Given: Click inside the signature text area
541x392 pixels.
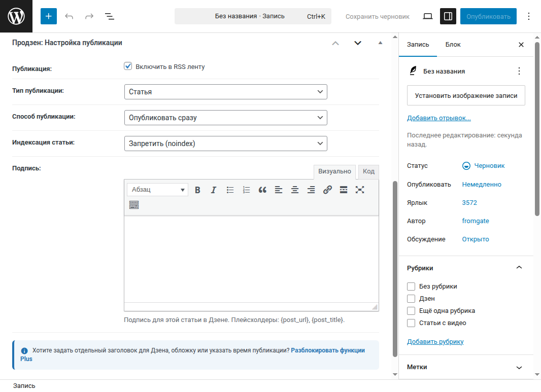Looking at the screenshot, I should [251, 259].
